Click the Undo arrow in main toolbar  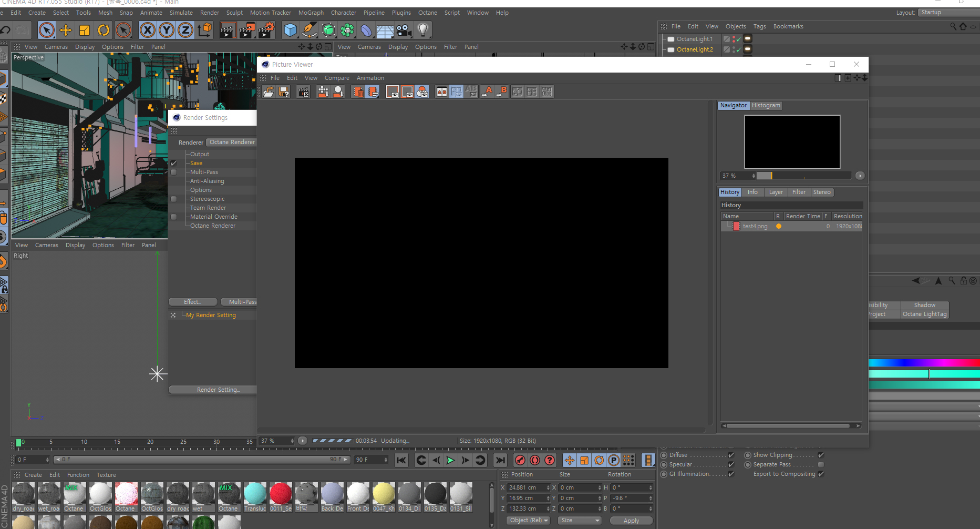pos(5,30)
